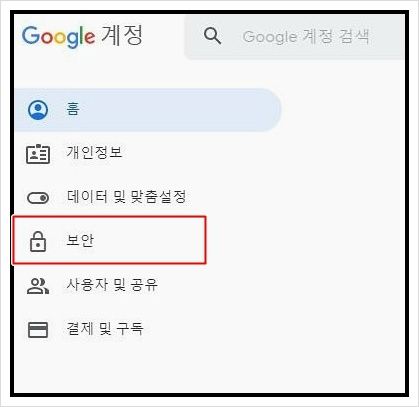The height and width of the screenshot is (407, 419).
Task: Click inside the red-outlined 보안 row
Action: (x=109, y=240)
